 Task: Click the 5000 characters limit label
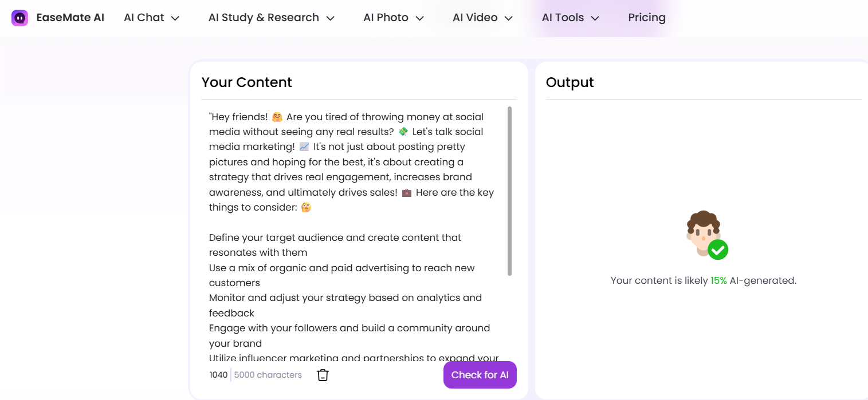tap(267, 374)
